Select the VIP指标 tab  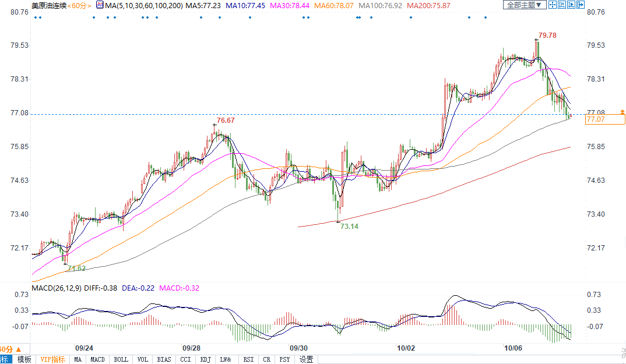tap(52, 359)
